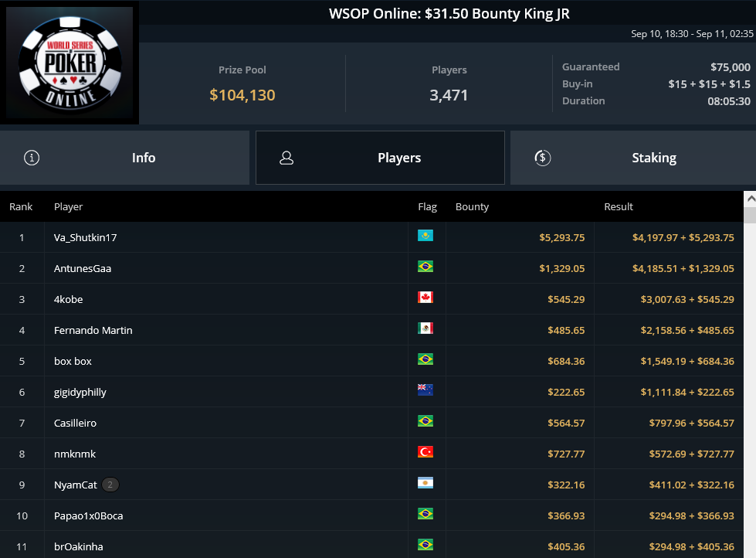Select player Papao1x0Boca

pos(88,515)
